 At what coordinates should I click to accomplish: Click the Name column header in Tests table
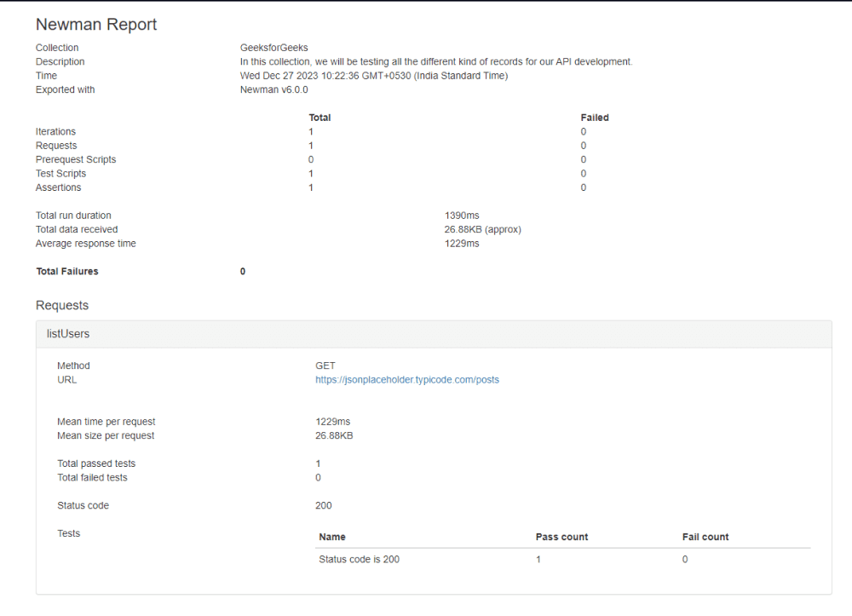[x=332, y=538]
